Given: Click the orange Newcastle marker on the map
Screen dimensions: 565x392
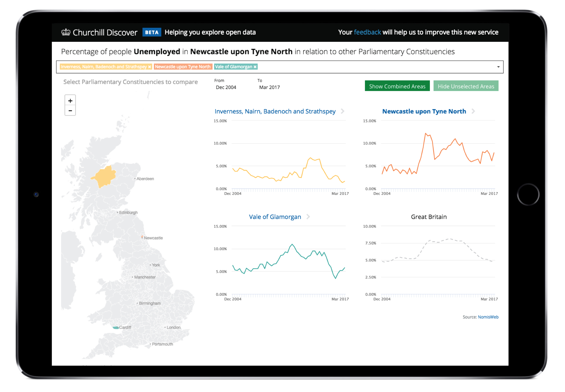Looking at the screenshot, I should 142,237.
